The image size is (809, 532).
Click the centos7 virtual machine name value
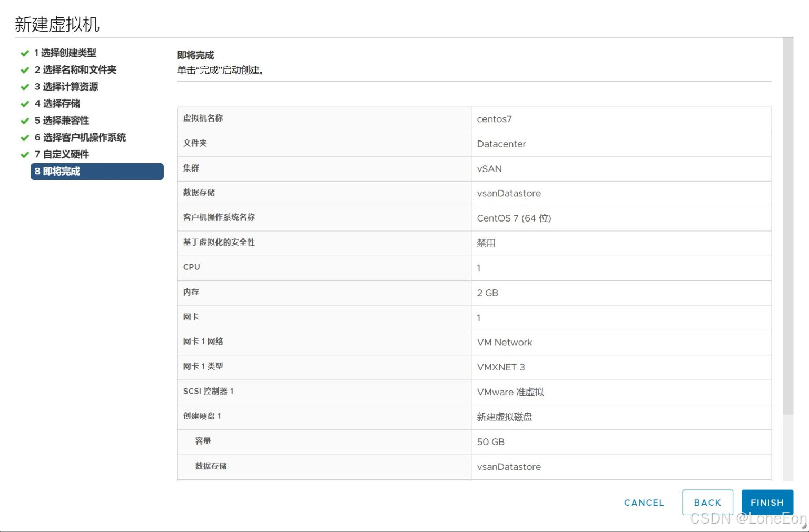(x=494, y=119)
